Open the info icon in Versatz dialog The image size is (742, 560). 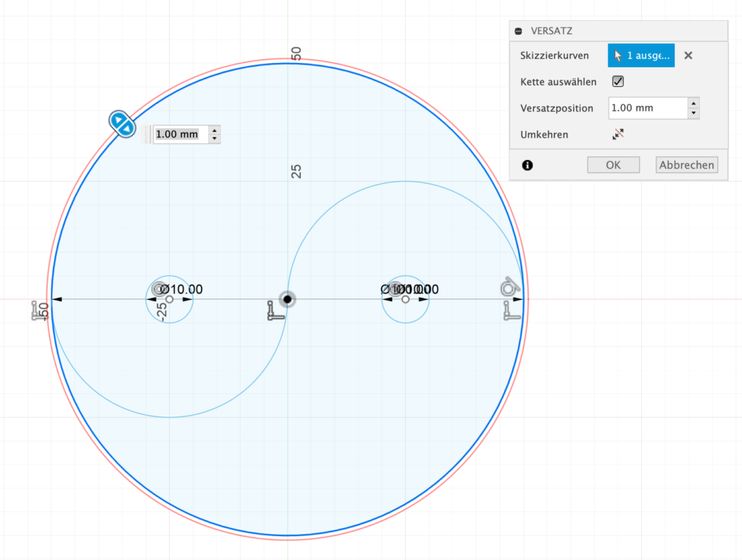coord(527,165)
